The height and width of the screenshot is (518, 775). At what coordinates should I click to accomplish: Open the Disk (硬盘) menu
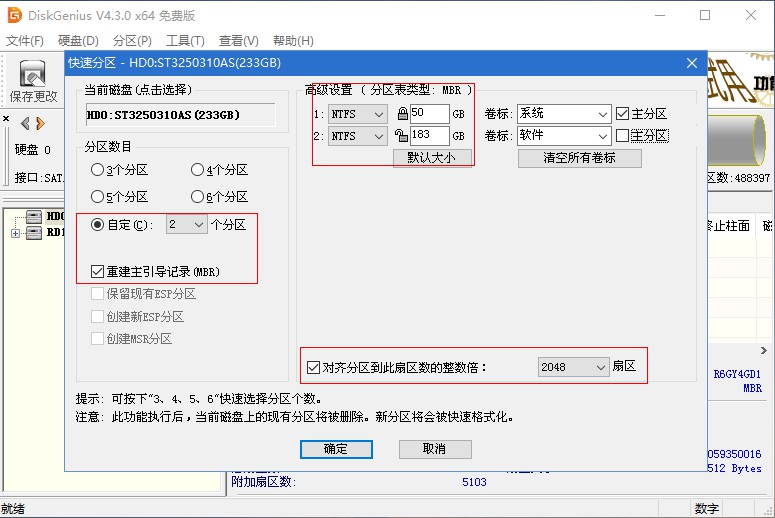pos(78,41)
